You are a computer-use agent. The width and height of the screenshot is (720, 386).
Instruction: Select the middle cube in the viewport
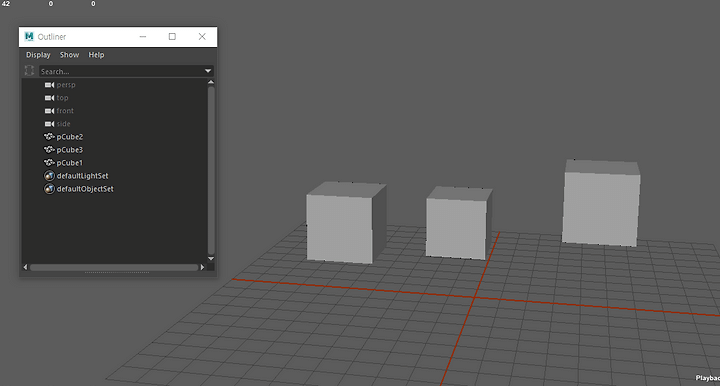pos(458,224)
